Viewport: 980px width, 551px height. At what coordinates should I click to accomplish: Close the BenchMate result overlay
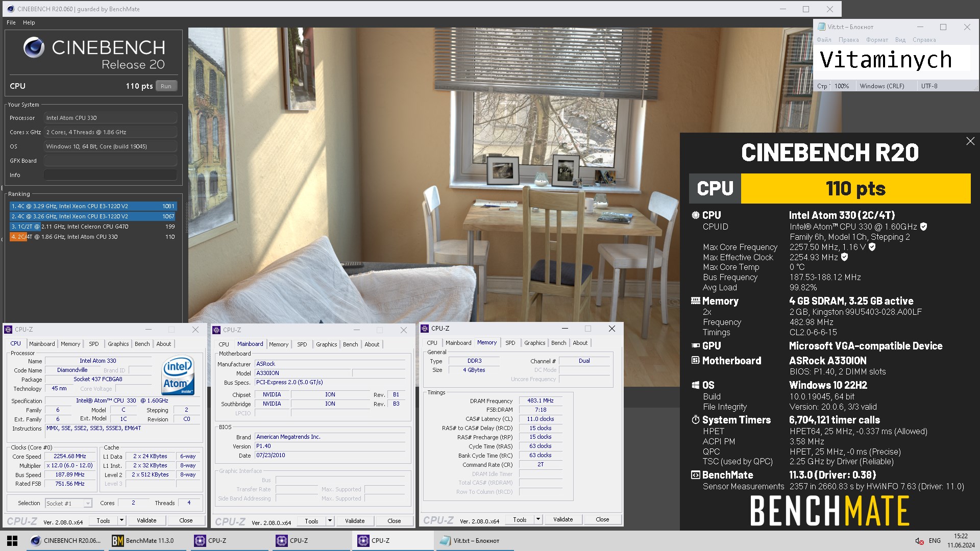(970, 141)
